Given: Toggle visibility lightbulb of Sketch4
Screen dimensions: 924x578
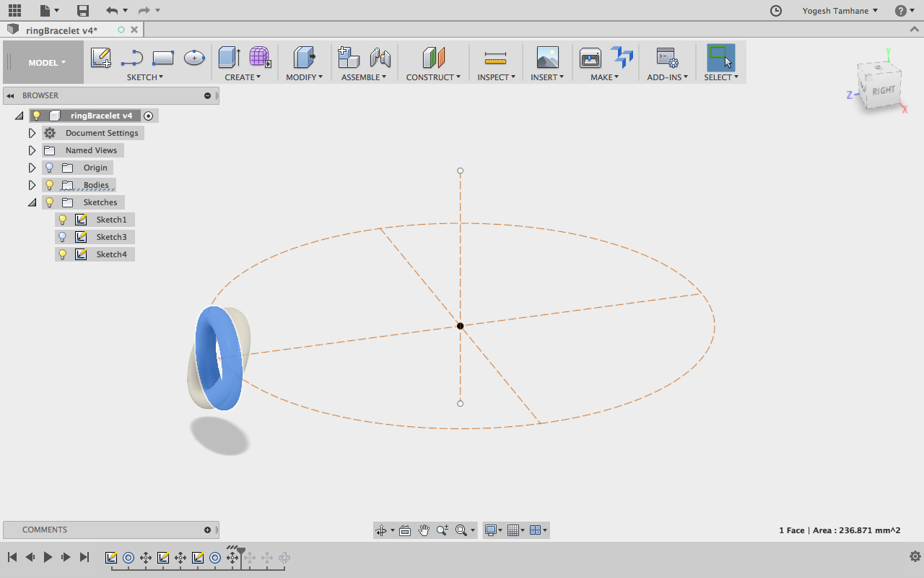Looking at the screenshot, I should (x=63, y=254).
